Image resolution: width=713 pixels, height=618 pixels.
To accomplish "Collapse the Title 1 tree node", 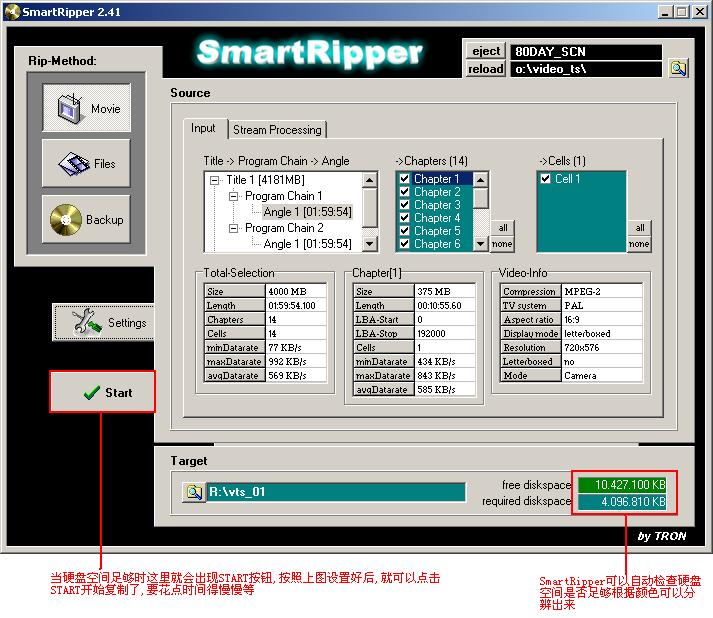I will pos(216,180).
